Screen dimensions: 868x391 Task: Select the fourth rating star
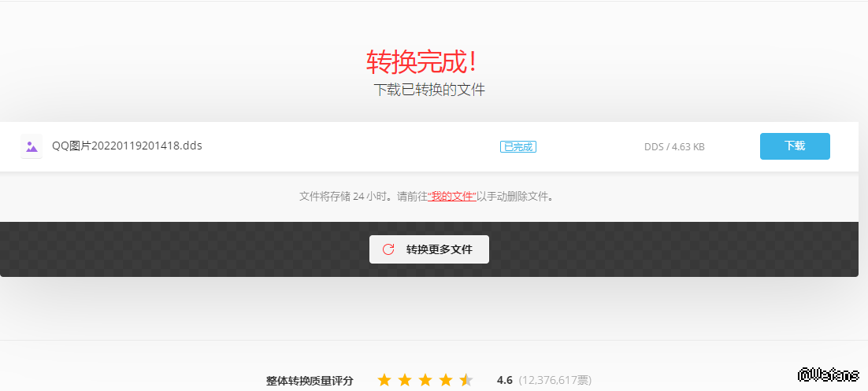(x=446, y=380)
